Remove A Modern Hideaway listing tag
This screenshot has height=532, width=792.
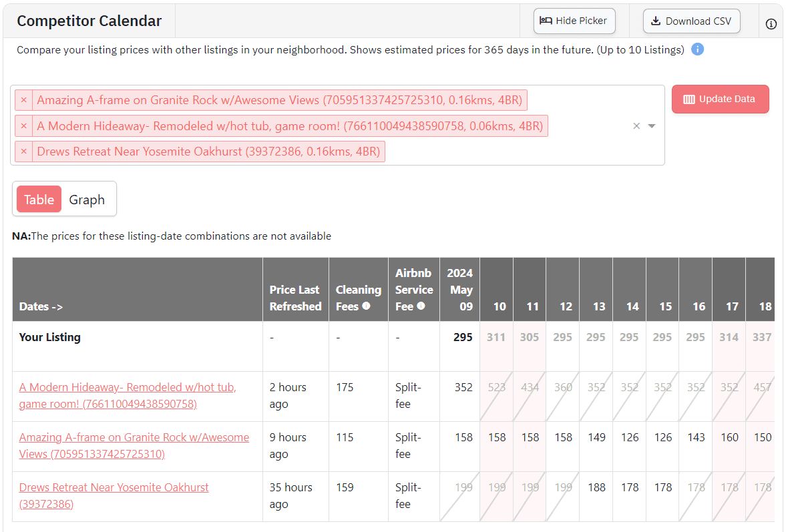point(24,125)
